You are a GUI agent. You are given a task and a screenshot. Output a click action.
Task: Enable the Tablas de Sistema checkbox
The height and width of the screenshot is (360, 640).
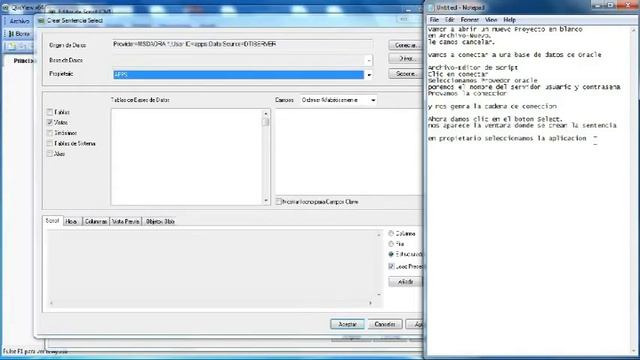(x=50, y=144)
